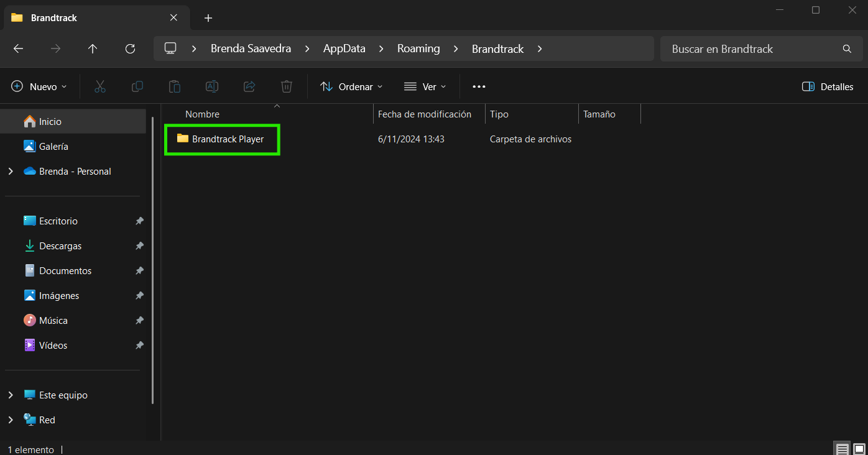Refresh the current folder view
868x455 pixels.
point(130,48)
